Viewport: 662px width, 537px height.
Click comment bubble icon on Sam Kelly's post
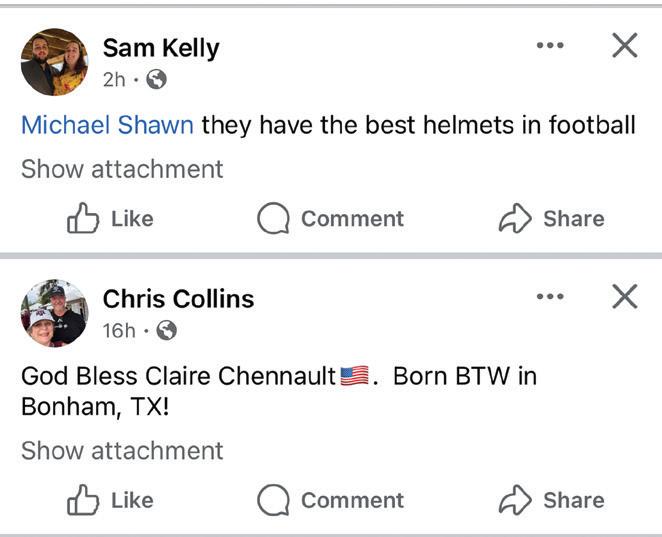[x=273, y=219]
